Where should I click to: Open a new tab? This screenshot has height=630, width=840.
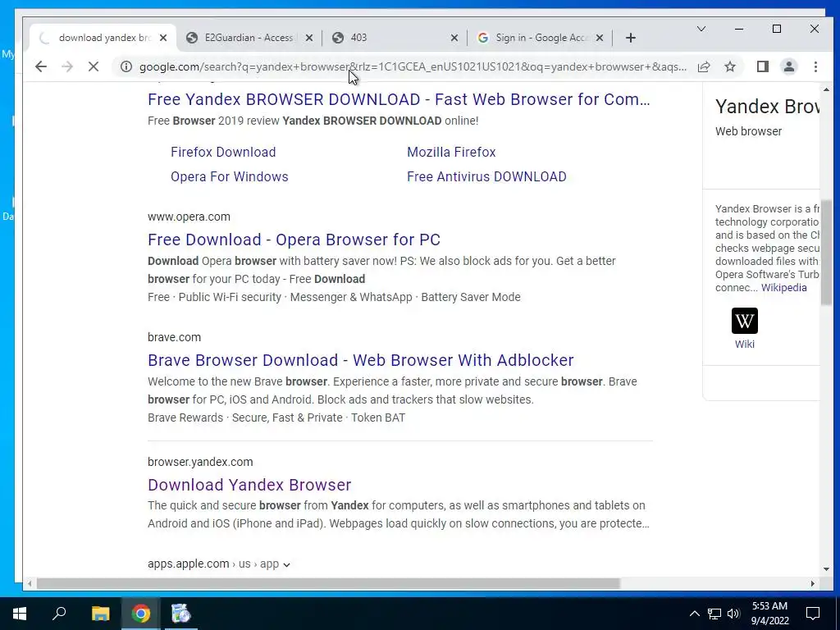[x=631, y=38]
